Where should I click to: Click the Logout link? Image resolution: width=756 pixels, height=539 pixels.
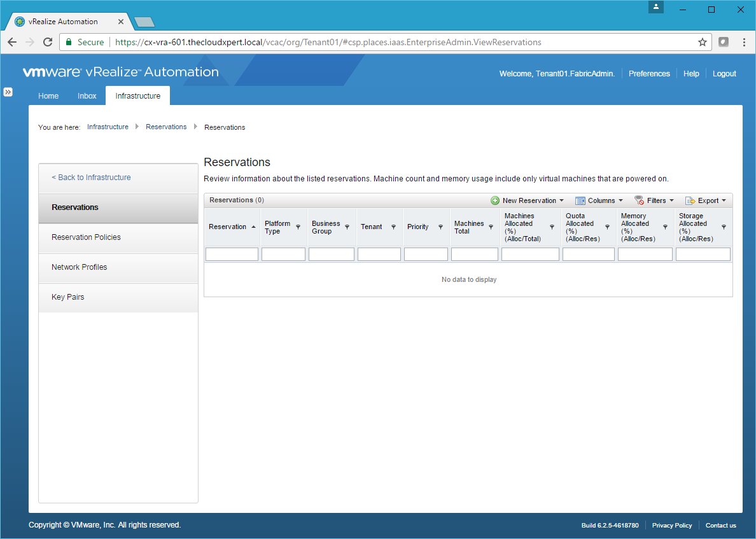click(x=724, y=74)
